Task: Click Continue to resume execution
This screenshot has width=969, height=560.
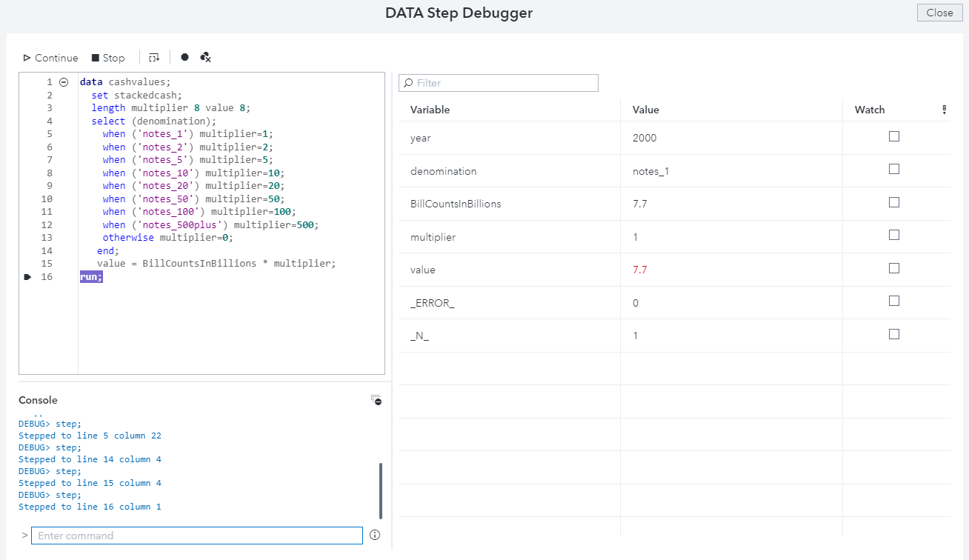Action: coord(50,57)
